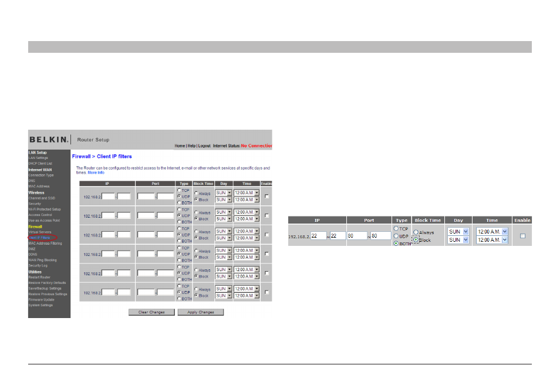Open Virtual Servers under Firewall

[x=40, y=232]
